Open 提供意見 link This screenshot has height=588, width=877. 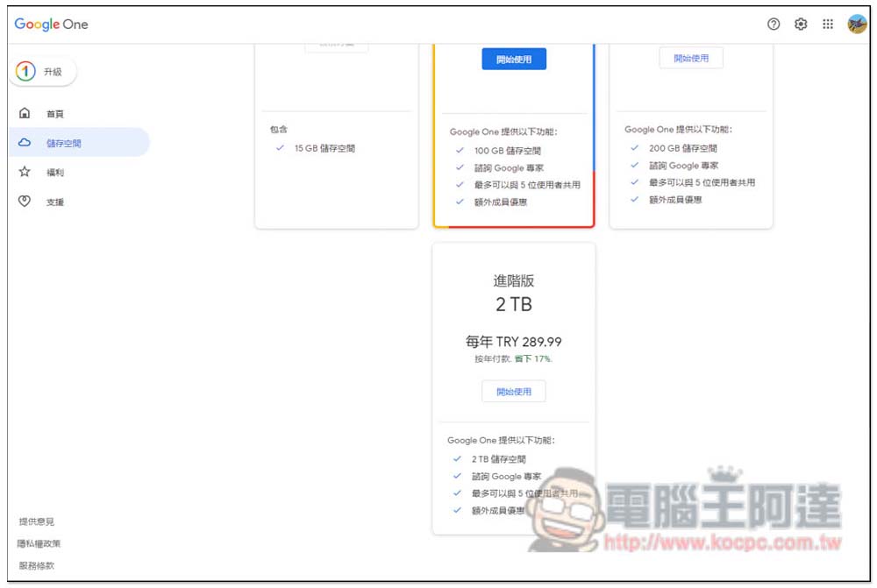click(x=36, y=521)
